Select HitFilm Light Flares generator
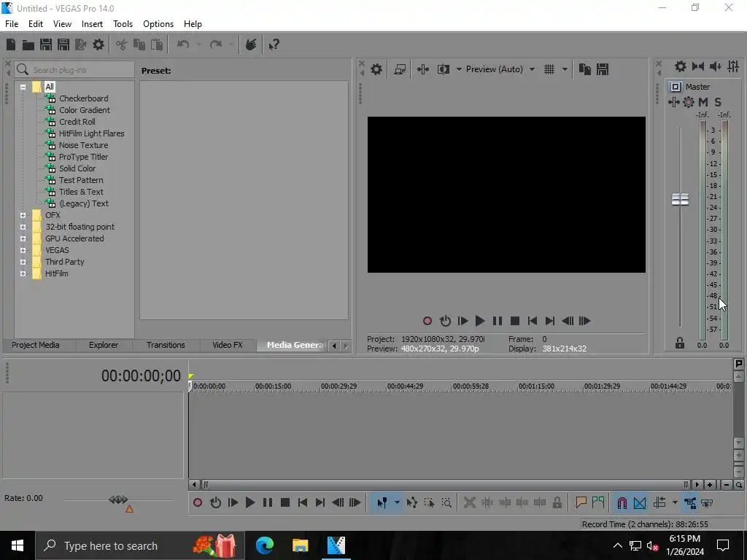 (x=91, y=134)
